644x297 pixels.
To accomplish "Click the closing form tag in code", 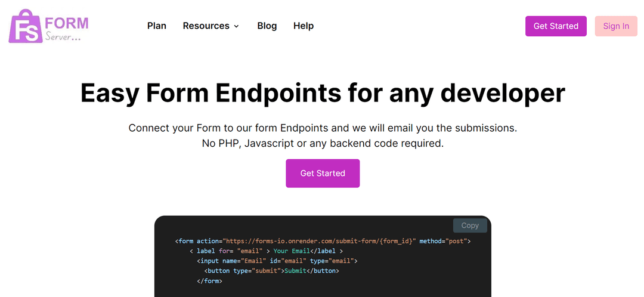I will [209, 280].
